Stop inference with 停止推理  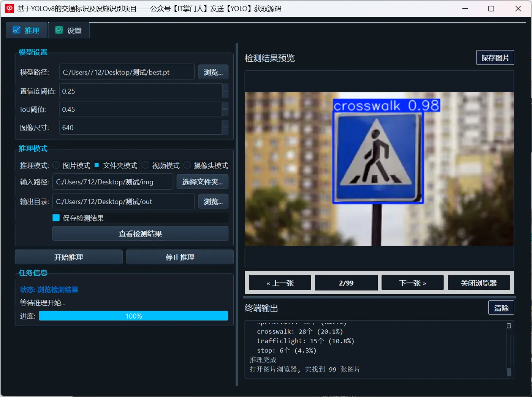pos(180,257)
